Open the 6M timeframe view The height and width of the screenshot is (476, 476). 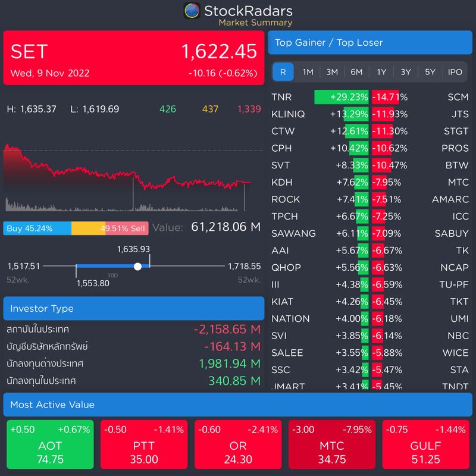[356, 71]
